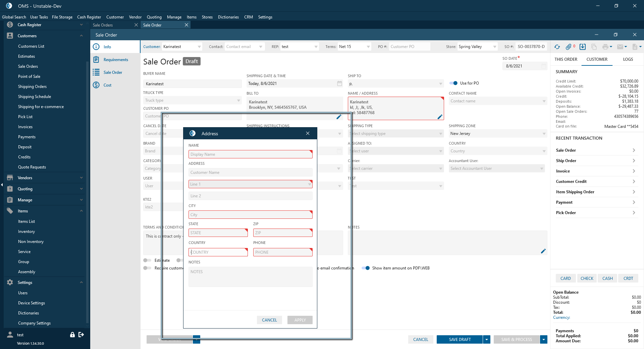
Task: Click the Items tag icon in sidebar
Action: [x=10, y=211]
